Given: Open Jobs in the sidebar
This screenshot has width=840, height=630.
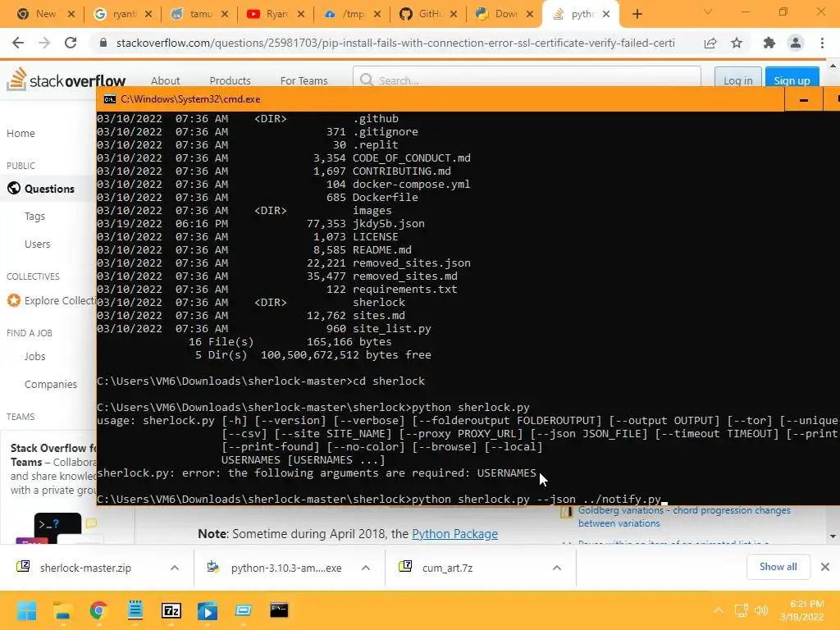Looking at the screenshot, I should tap(34, 357).
